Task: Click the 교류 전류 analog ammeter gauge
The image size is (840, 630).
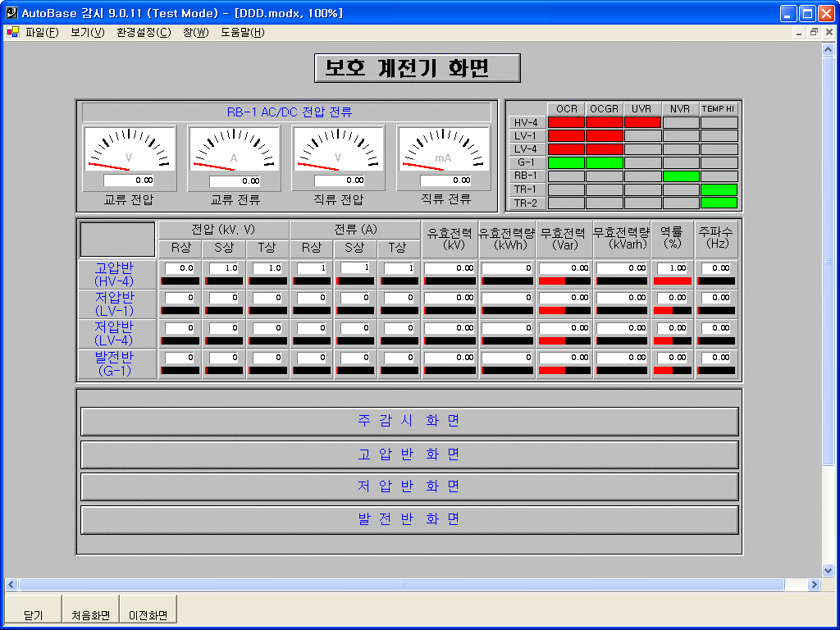Action: click(x=235, y=149)
